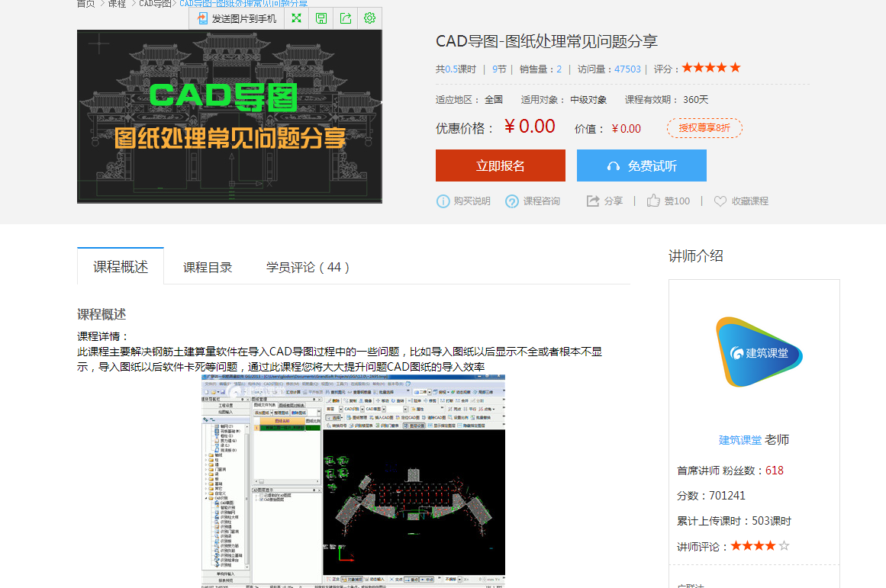This screenshot has width=886, height=588.
Task: Click the green share export icon in toolbar
Action: 345,18
